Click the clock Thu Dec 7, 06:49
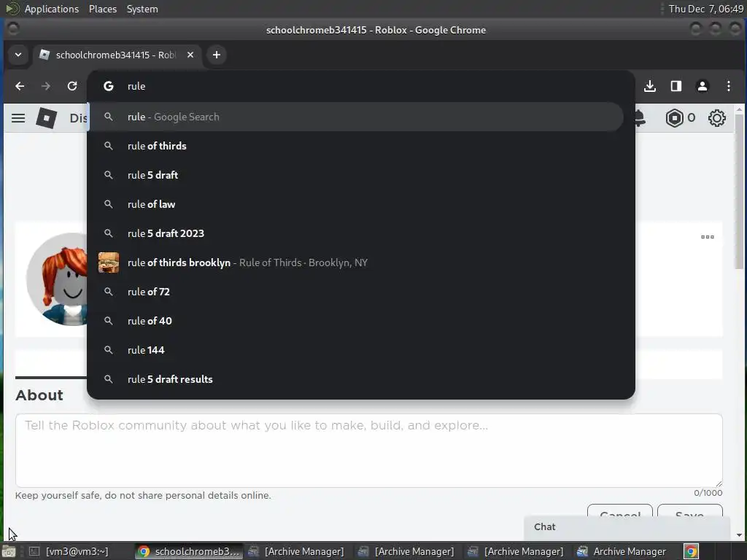Image resolution: width=747 pixels, height=560 pixels. point(705,9)
